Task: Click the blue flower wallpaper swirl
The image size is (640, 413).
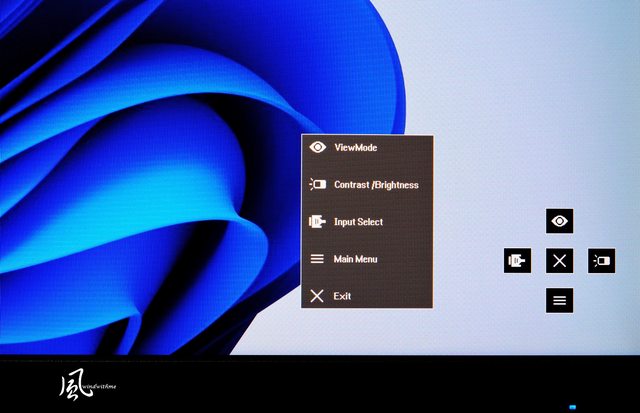Action: pyautogui.click(x=150, y=180)
